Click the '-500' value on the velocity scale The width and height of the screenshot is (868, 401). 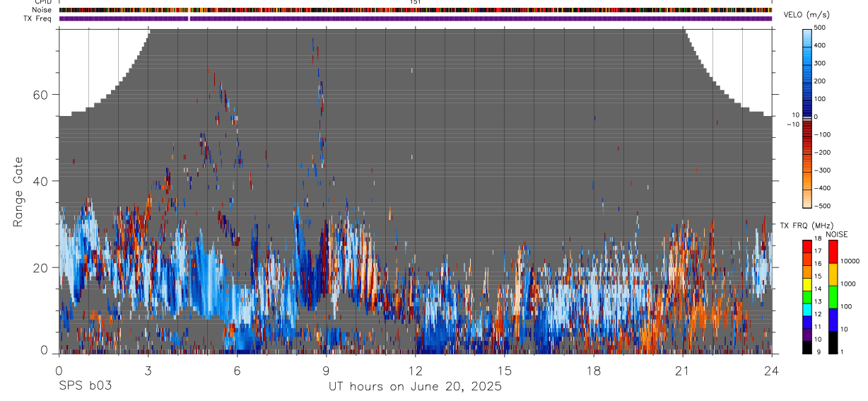click(822, 206)
